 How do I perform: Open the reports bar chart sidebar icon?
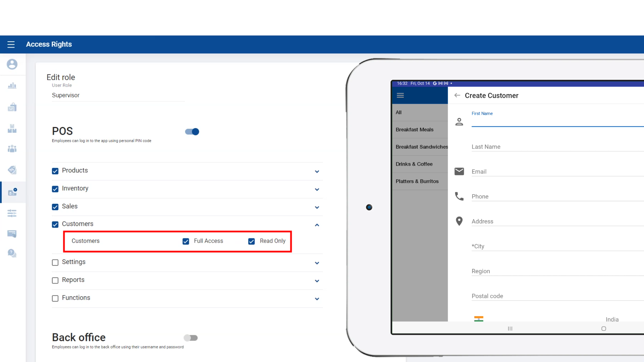pyautogui.click(x=12, y=86)
